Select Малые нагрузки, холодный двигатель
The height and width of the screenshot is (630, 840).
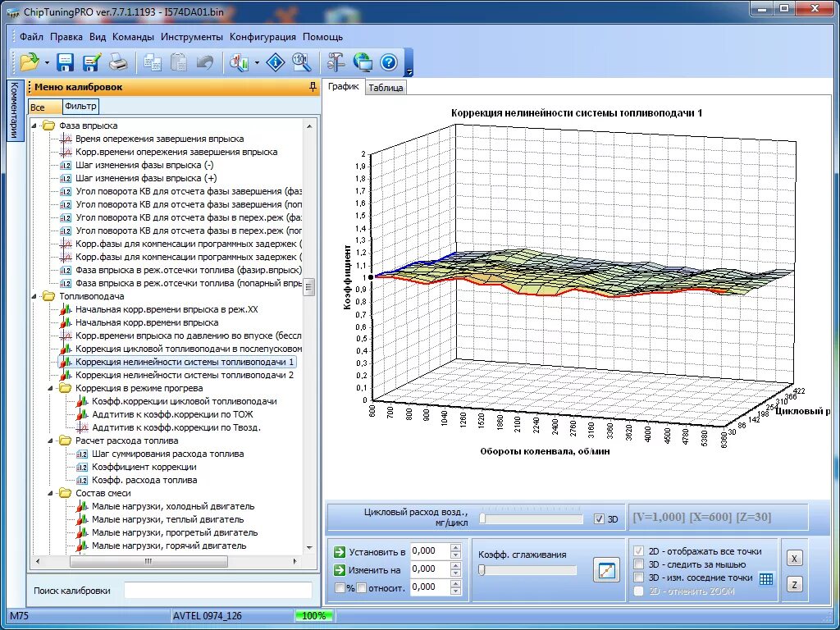(173, 506)
